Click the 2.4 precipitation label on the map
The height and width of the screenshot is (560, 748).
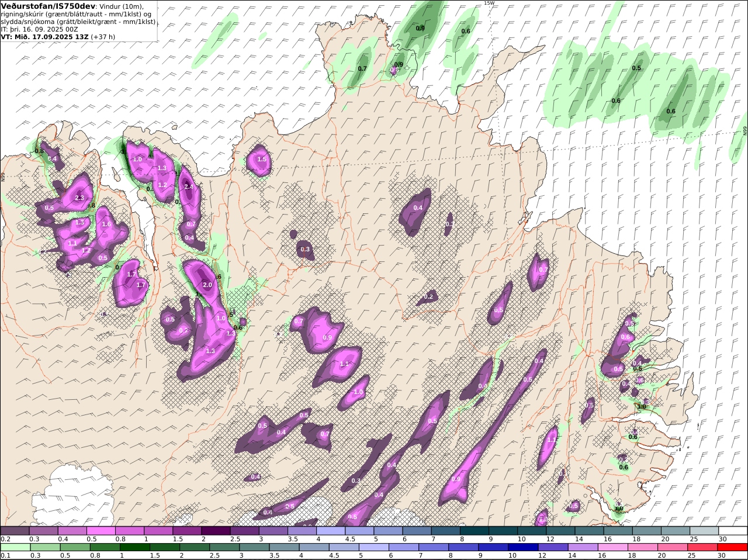click(188, 187)
